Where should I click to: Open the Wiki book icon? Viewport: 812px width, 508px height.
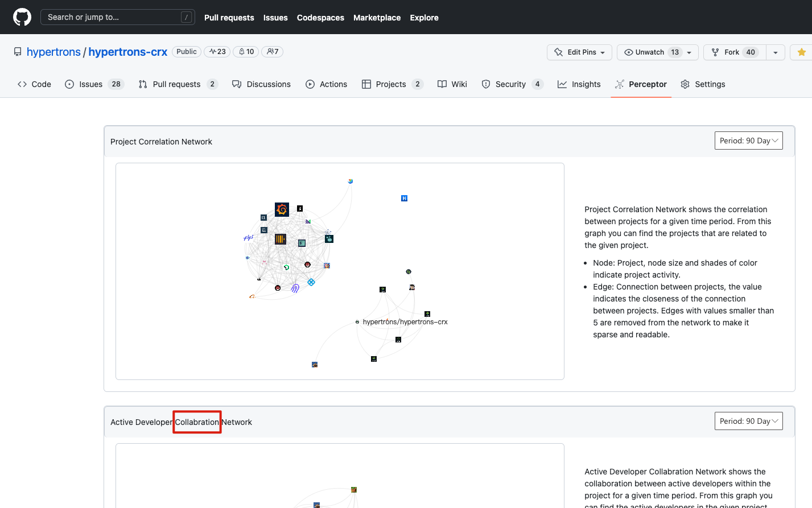point(442,84)
